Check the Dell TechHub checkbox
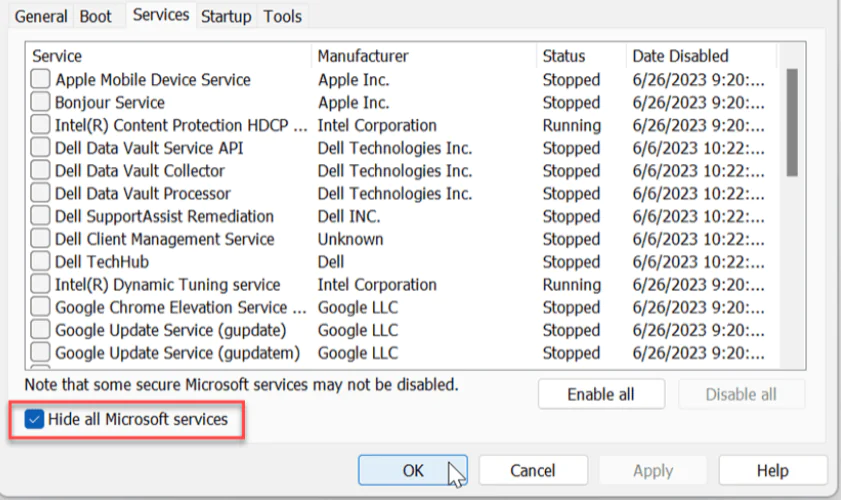Screen dimensions: 841x500 [40, 261]
